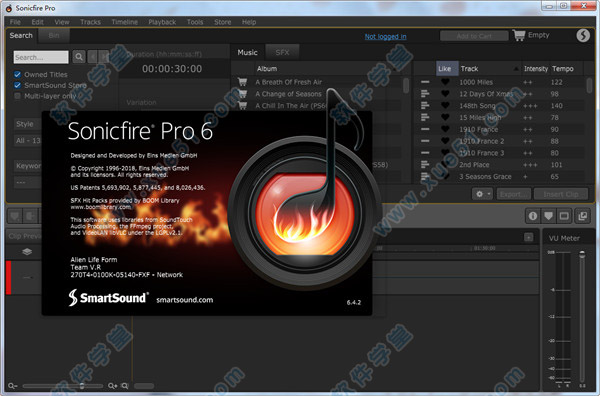
Task: Open the All - 13 style selector
Action: [x=28, y=140]
